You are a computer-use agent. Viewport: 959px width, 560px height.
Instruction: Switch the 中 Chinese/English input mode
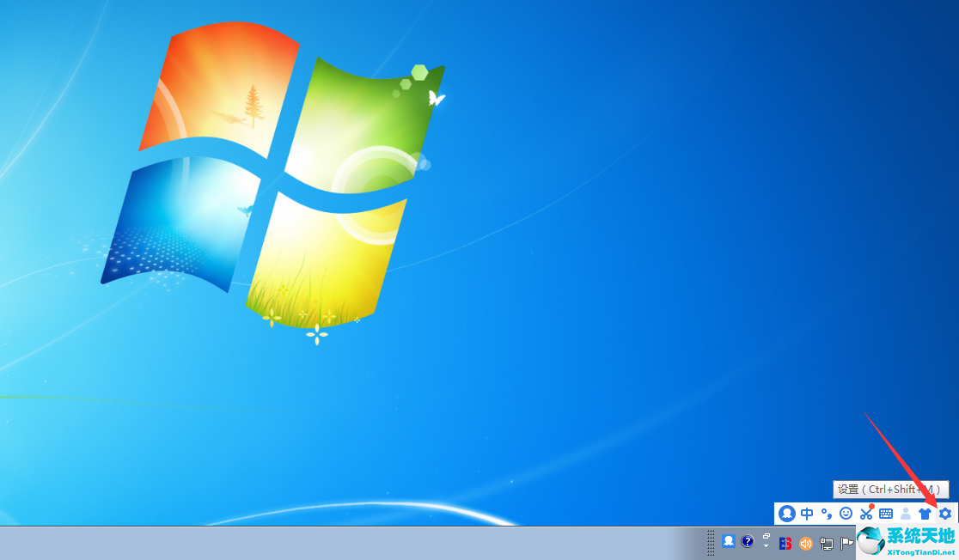pyautogui.click(x=807, y=514)
